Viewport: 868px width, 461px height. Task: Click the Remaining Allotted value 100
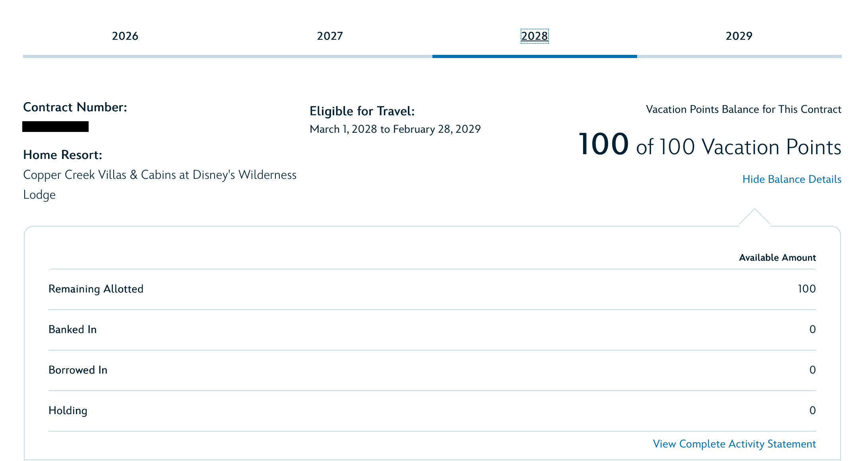[x=807, y=289]
